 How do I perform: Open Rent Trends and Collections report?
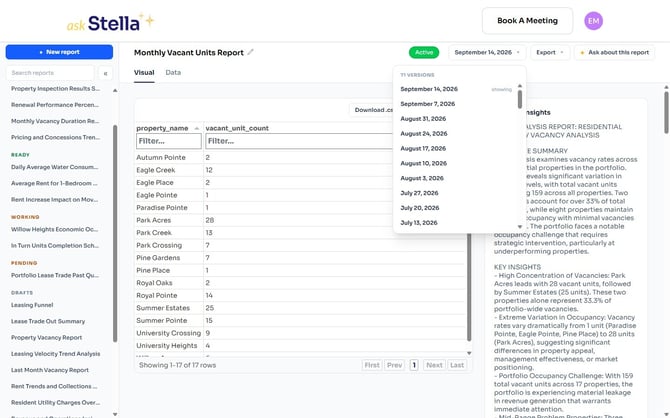(x=54, y=386)
